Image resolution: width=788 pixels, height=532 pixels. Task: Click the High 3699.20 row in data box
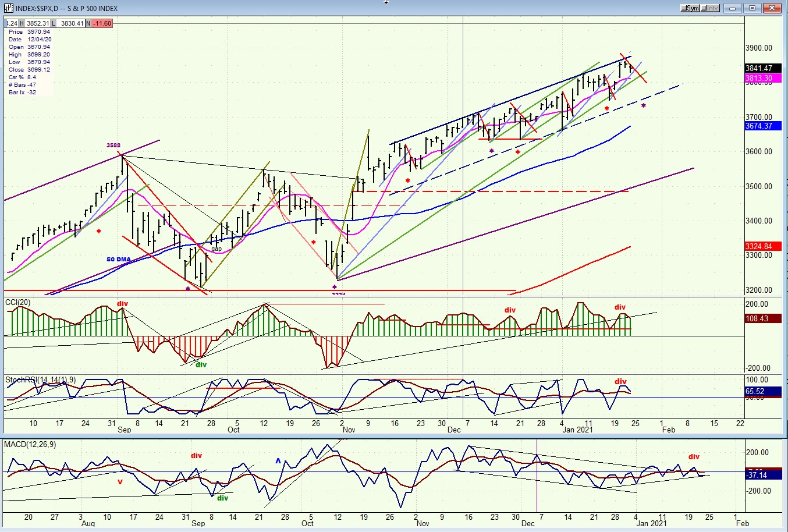coord(29,55)
